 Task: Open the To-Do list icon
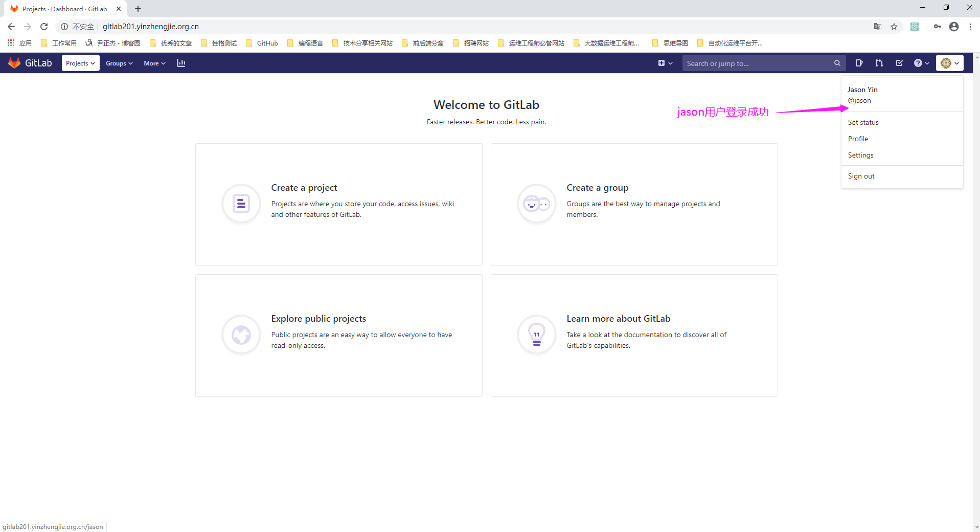coord(899,63)
